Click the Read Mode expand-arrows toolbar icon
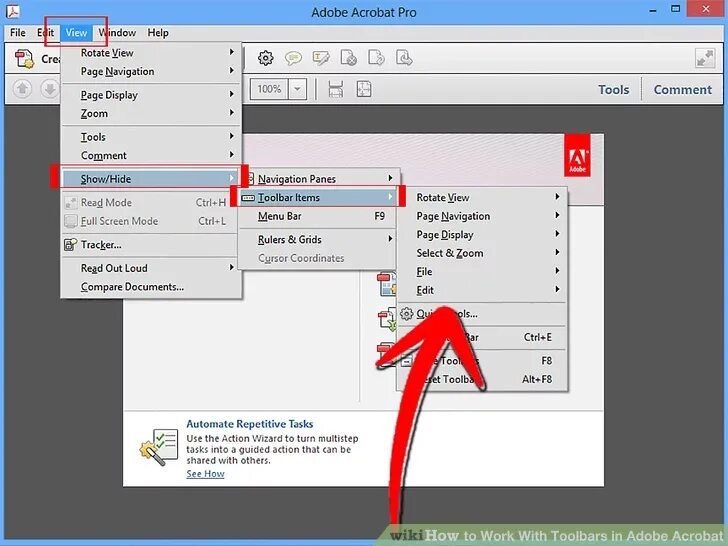Screen dimensions: 728x546 (705, 58)
